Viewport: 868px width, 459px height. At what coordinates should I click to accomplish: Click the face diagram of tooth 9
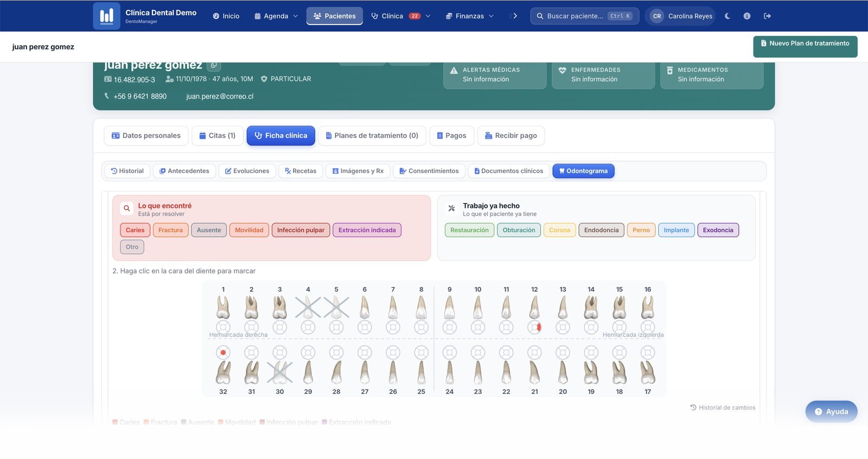coord(449,327)
